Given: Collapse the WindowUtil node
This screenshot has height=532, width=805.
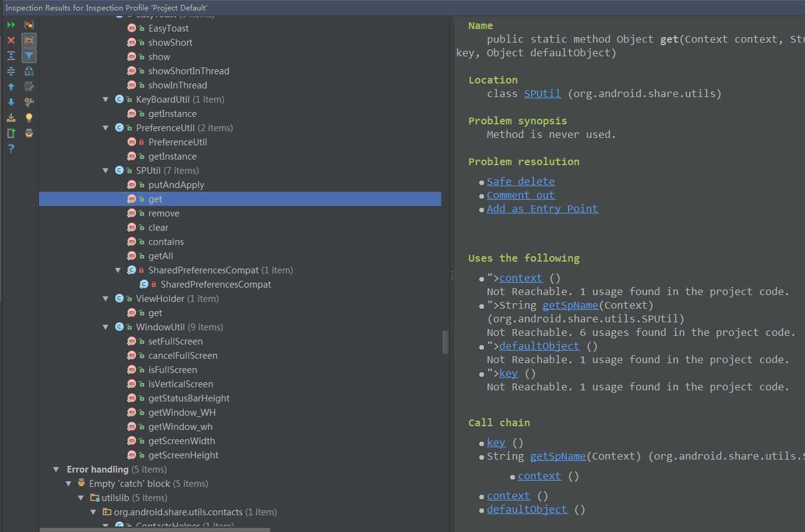Looking at the screenshot, I should click(106, 327).
